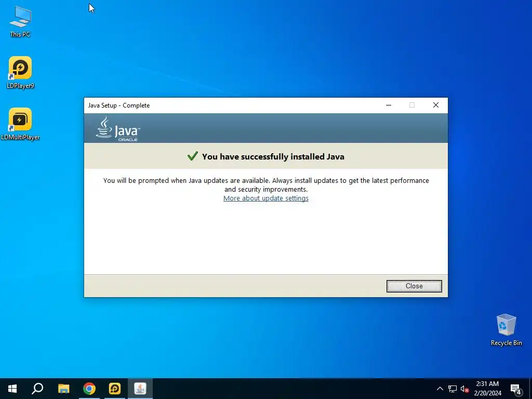Close the Java Setup dialog with Close button
This screenshot has width=532, height=399.
click(414, 286)
